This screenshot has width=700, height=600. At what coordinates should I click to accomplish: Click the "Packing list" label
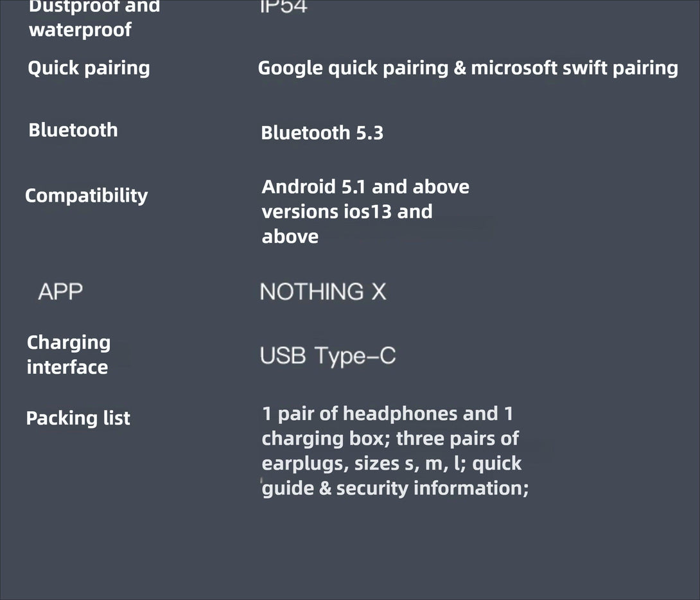pyautogui.click(x=78, y=418)
